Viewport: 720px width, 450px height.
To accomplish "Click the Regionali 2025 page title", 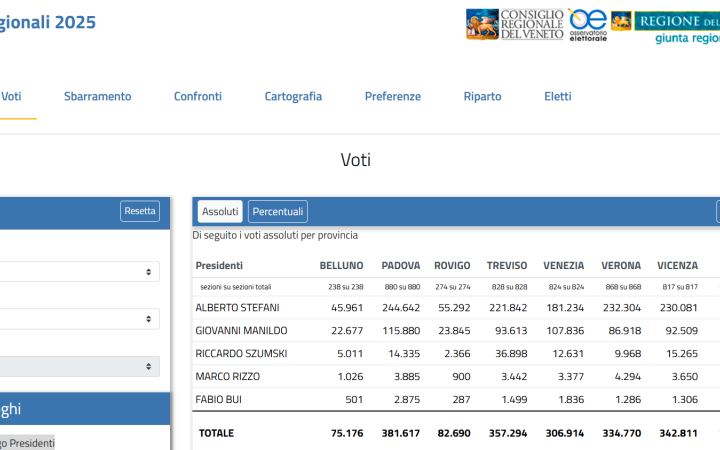I will click(x=48, y=22).
